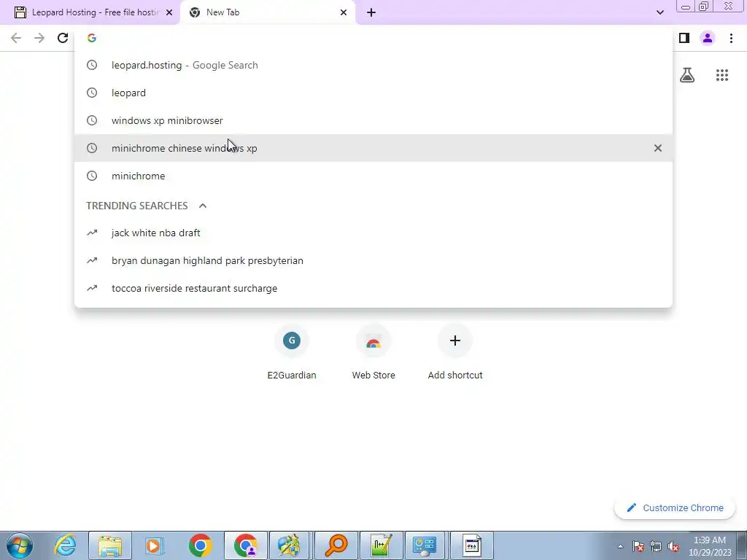747x560 pixels.
Task: Open the Chrome Labs flask icon
Action: pyautogui.click(x=687, y=75)
